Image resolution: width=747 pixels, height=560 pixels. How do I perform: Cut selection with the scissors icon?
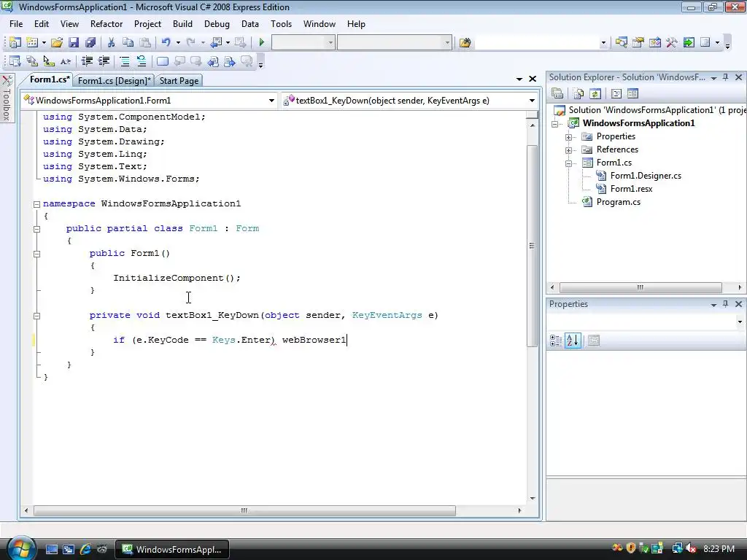(111, 42)
